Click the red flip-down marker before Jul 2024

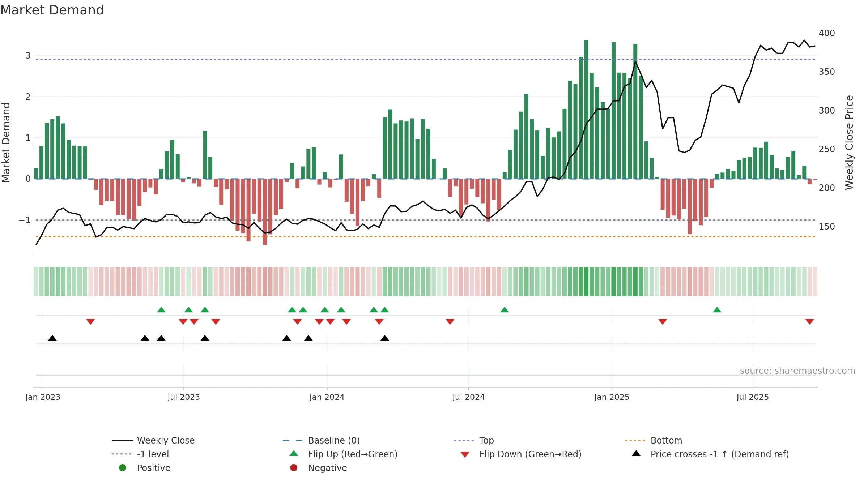click(450, 322)
